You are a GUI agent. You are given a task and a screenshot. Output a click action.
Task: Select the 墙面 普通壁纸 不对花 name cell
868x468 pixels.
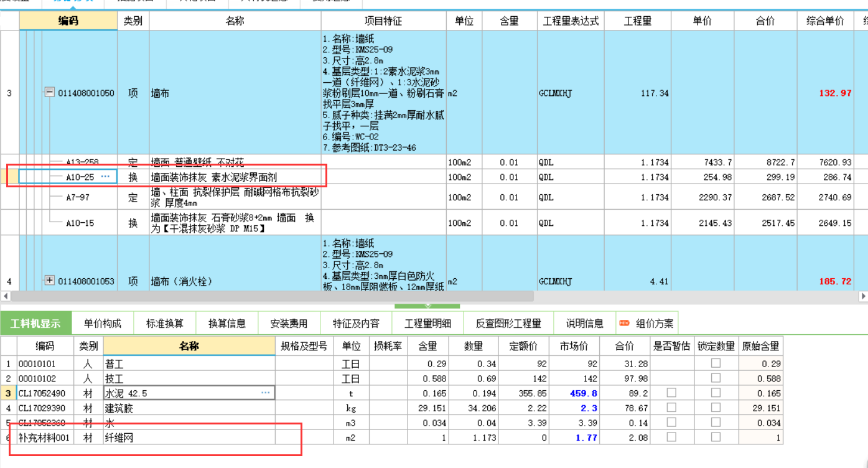(x=235, y=162)
